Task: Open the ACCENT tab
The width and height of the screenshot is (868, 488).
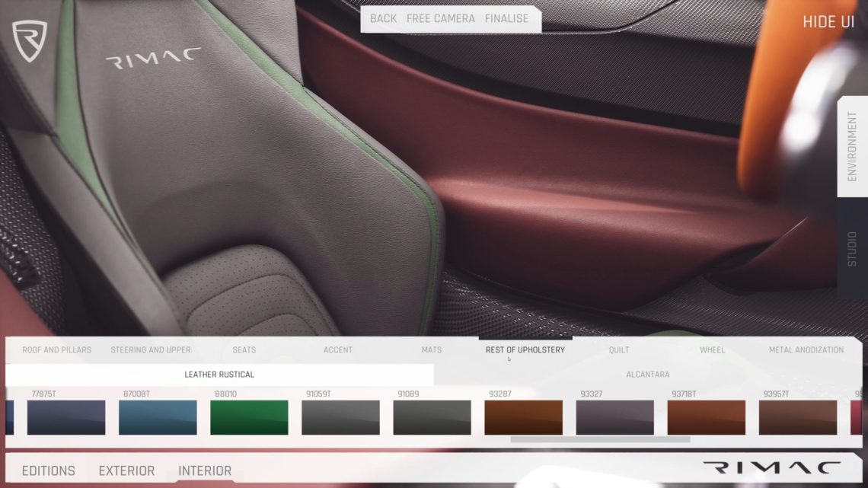Action: point(337,349)
